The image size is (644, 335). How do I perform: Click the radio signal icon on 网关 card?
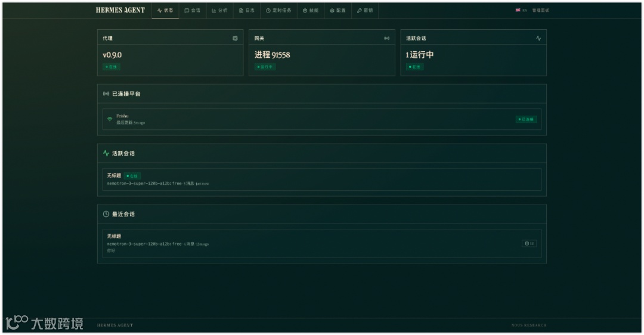386,38
